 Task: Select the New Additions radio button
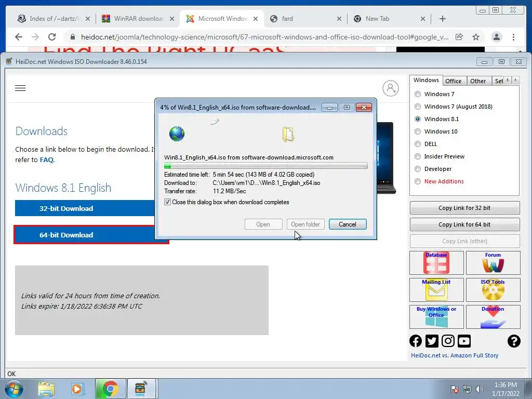[x=418, y=181]
